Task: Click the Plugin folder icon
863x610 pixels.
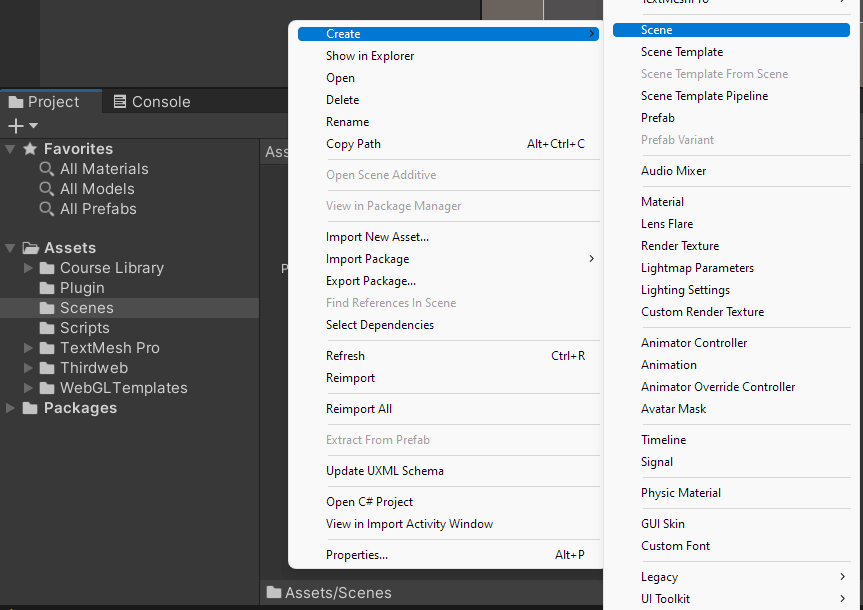Action: [x=47, y=288]
